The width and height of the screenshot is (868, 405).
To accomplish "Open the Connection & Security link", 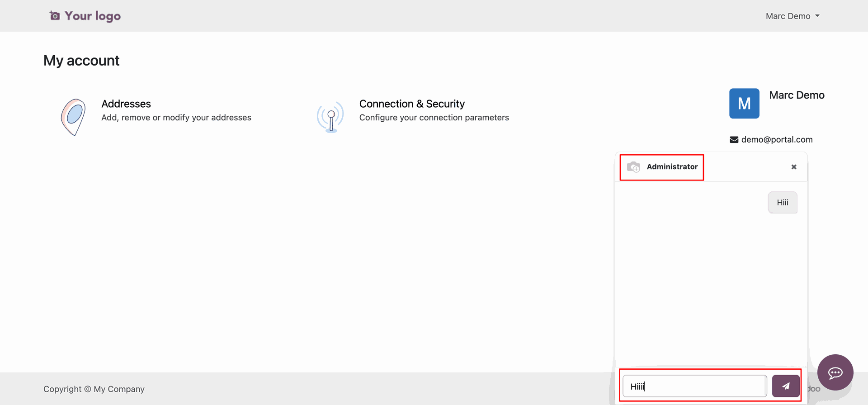I will 412,104.
